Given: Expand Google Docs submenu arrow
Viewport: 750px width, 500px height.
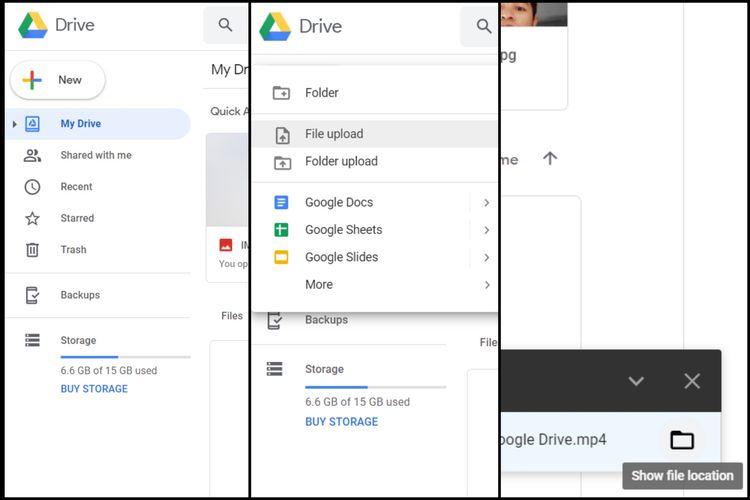Looking at the screenshot, I should (486, 203).
